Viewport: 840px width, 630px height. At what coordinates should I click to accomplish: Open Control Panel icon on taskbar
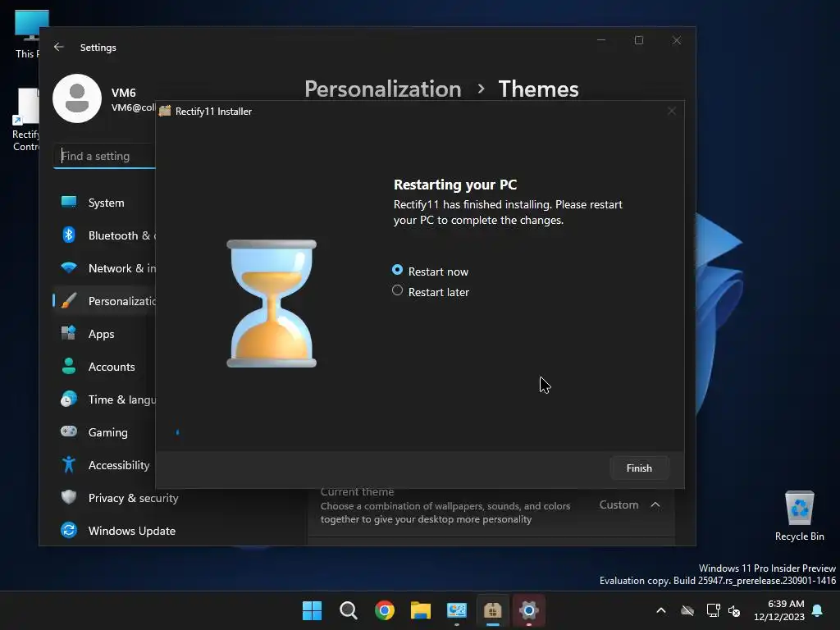[x=457, y=610]
